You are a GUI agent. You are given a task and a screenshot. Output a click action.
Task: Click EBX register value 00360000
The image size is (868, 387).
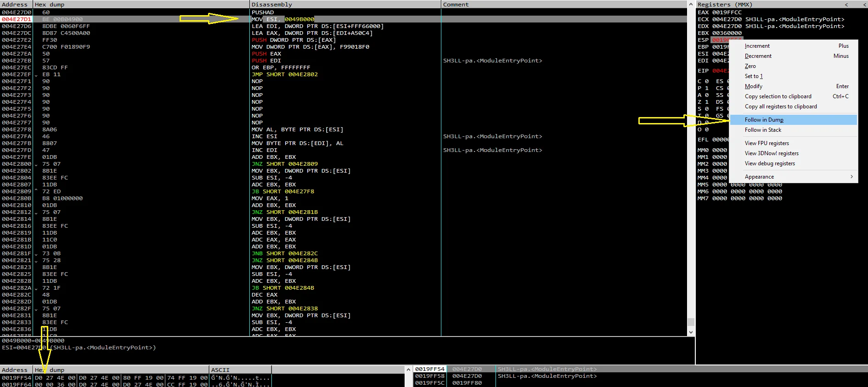pyautogui.click(x=727, y=33)
